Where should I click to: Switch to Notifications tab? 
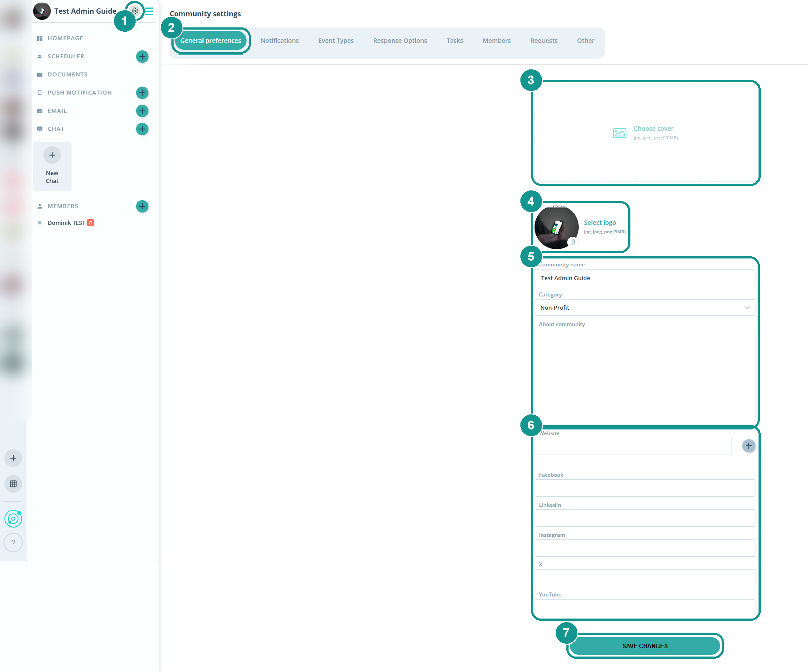[x=280, y=41]
